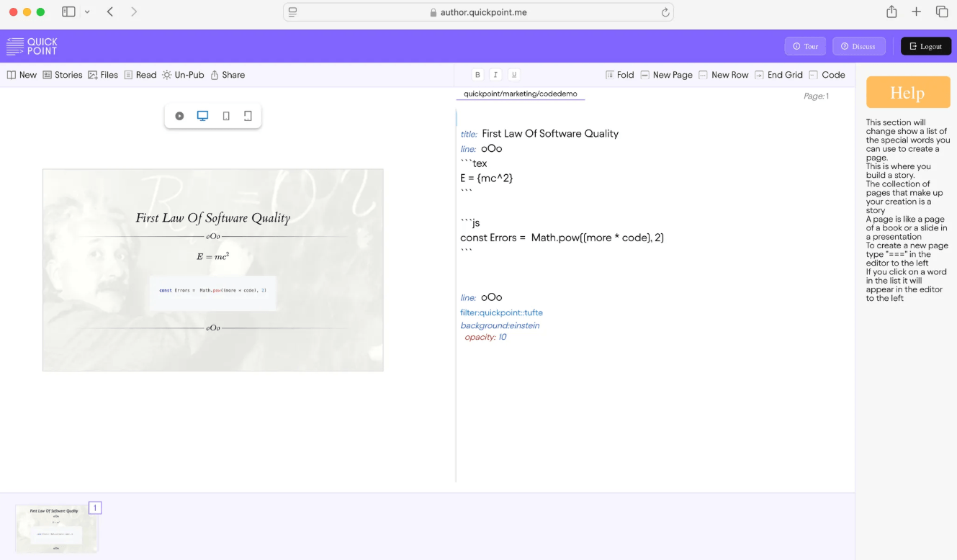Image resolution: width=957 pixels, height=560 pixels.
Task: Play the presentation preview
Action: [x=179, y=116]
